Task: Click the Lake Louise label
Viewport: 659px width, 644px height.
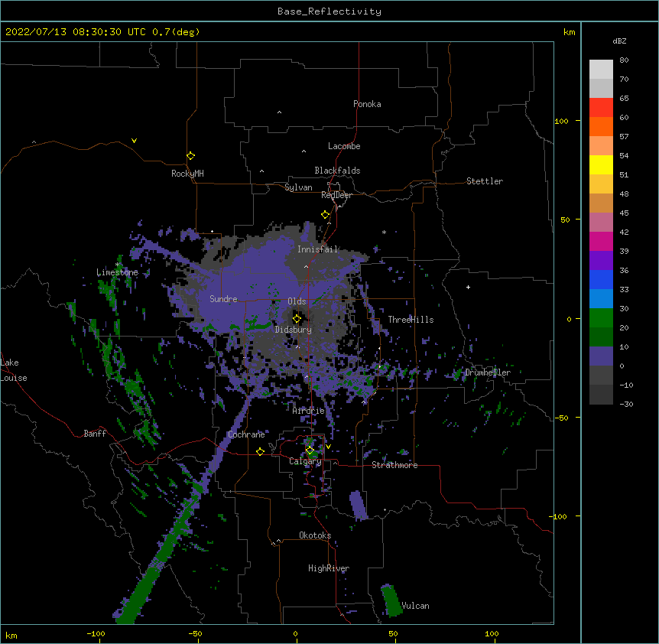Action: (x=14, y=370)
